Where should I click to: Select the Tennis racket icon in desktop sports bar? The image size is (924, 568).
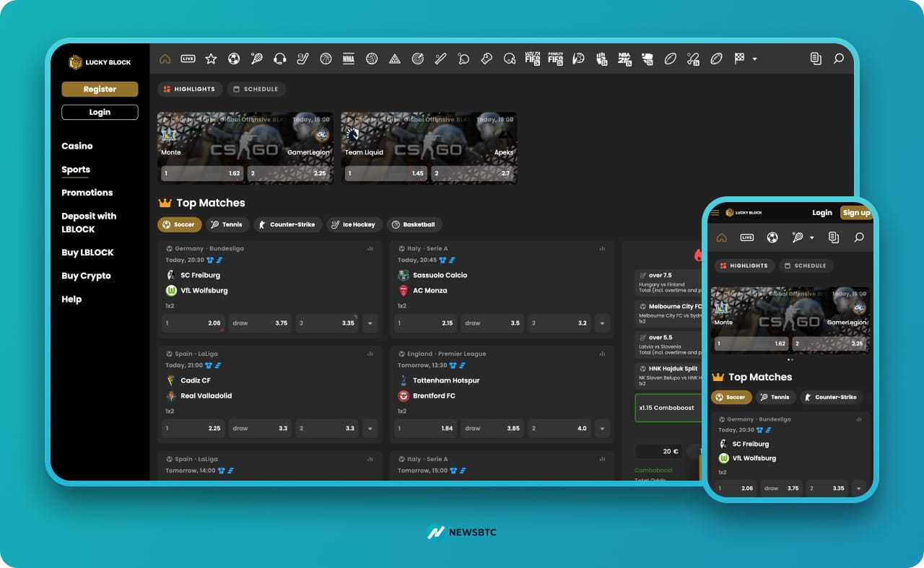257,58
